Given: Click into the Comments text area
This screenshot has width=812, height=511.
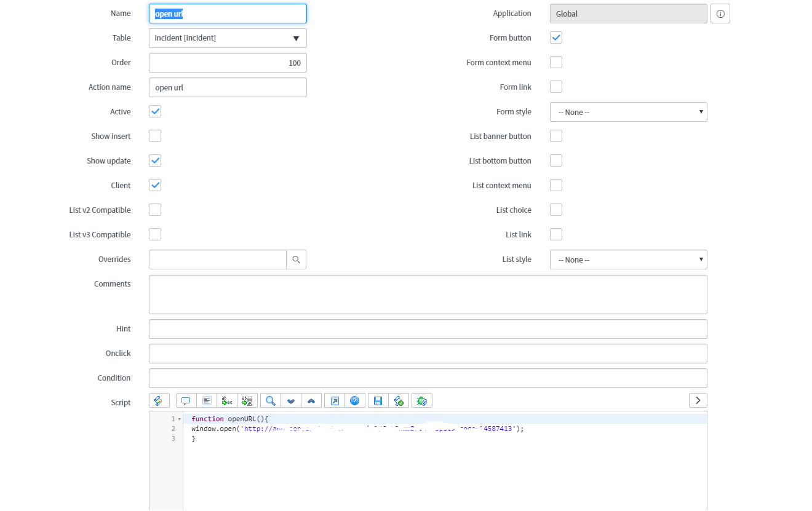Looking at the screenshot, I should pos(428,295).
